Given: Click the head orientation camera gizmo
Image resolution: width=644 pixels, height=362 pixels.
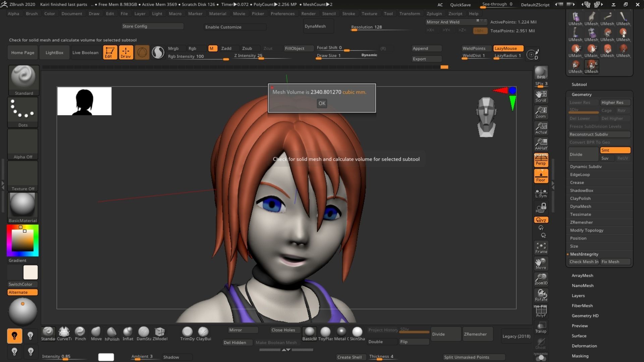Looking at the screenshot, I should (x=486, y=117).
